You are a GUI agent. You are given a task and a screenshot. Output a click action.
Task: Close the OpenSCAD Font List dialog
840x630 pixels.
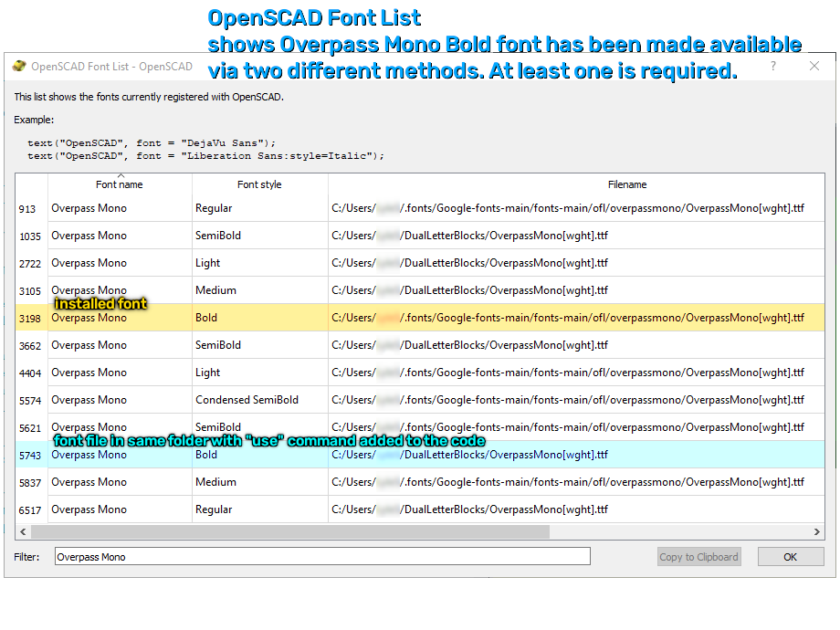814,66
